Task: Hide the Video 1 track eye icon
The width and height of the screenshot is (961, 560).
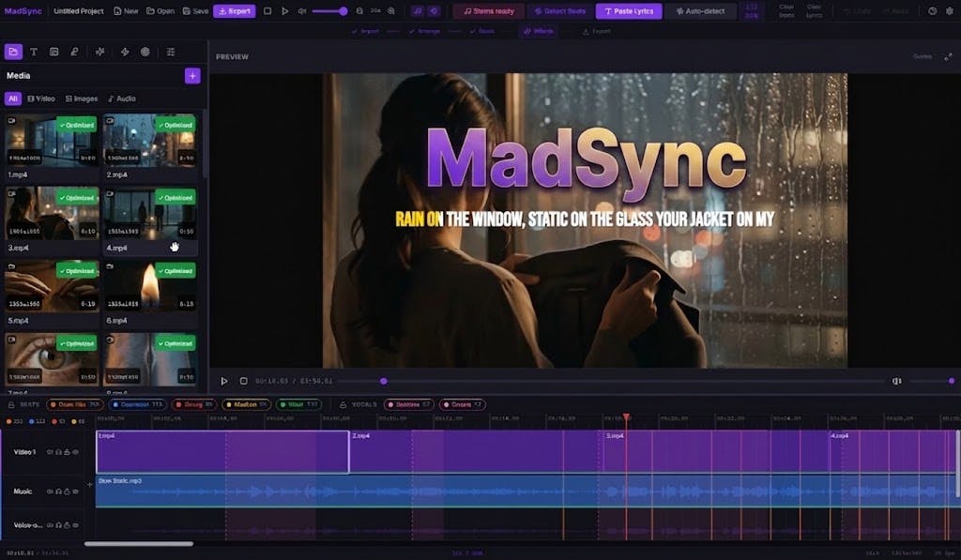Action: pos(75,452)
